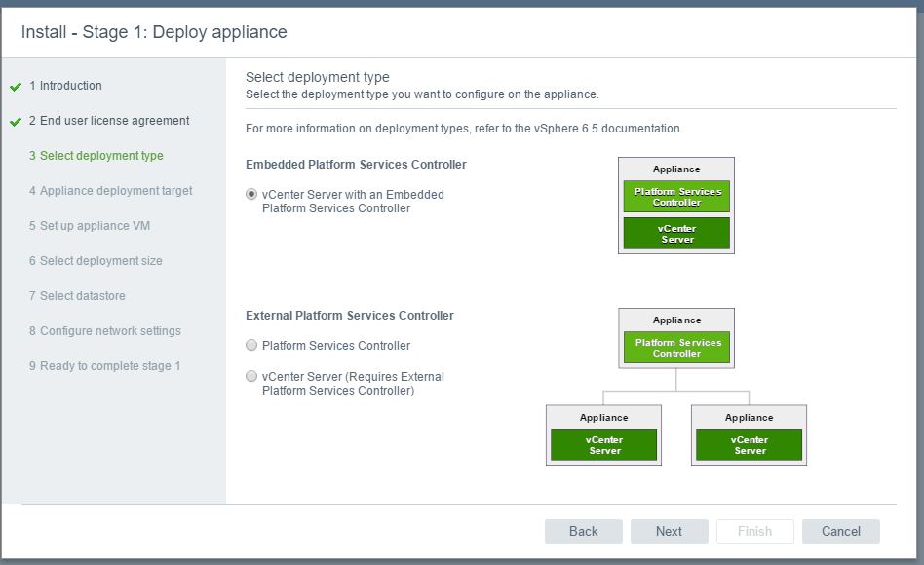Click the Back button
The image size is (924, 565).
coord(584,532)
